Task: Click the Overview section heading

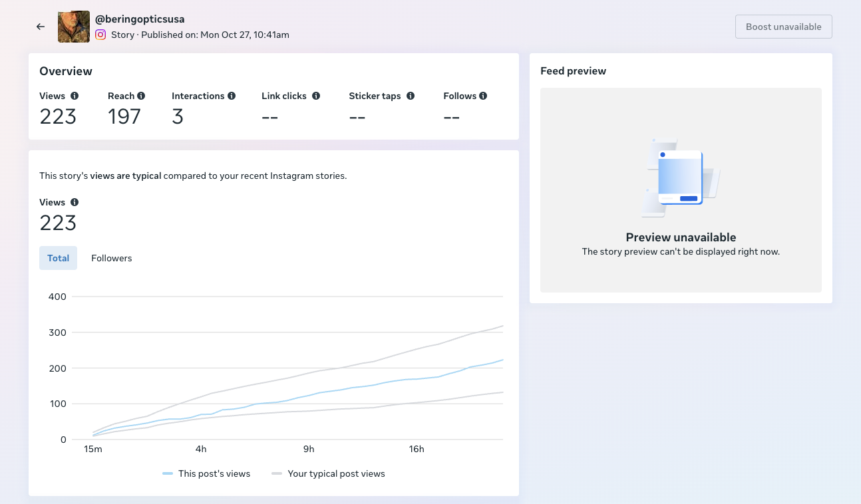Action: 66,71
